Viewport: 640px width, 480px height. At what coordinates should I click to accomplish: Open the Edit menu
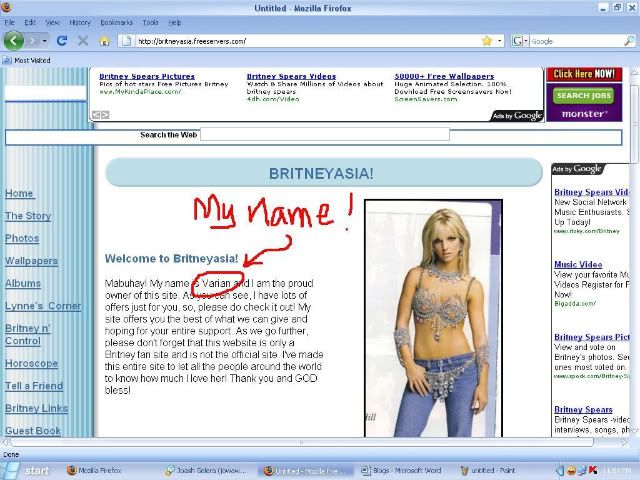(x=30, y=22)
